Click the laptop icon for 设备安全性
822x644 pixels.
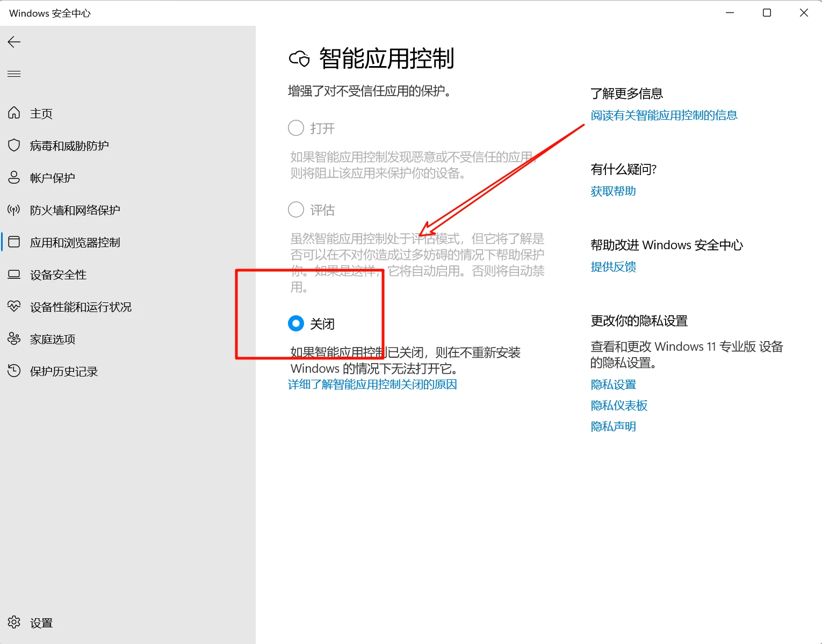point(15,274)
